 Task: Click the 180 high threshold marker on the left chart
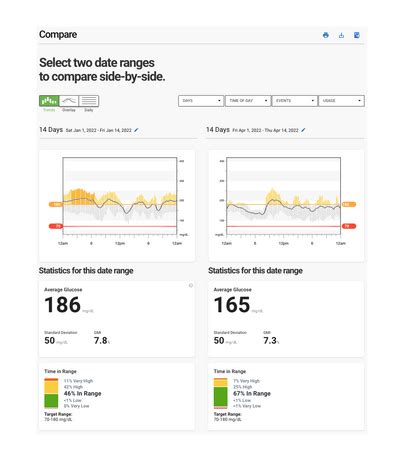(x=56, y=204)
